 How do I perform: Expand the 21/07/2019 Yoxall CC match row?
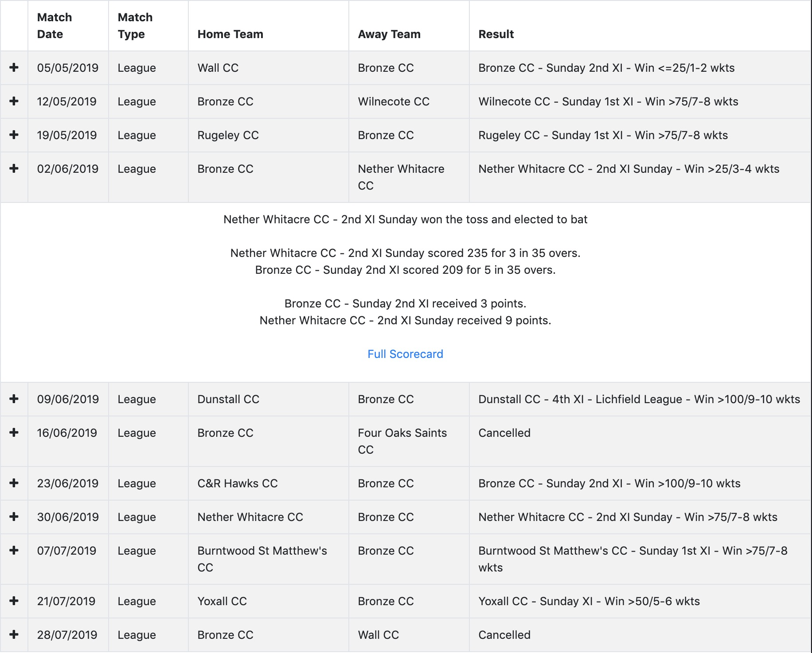(x=14, y=601)
